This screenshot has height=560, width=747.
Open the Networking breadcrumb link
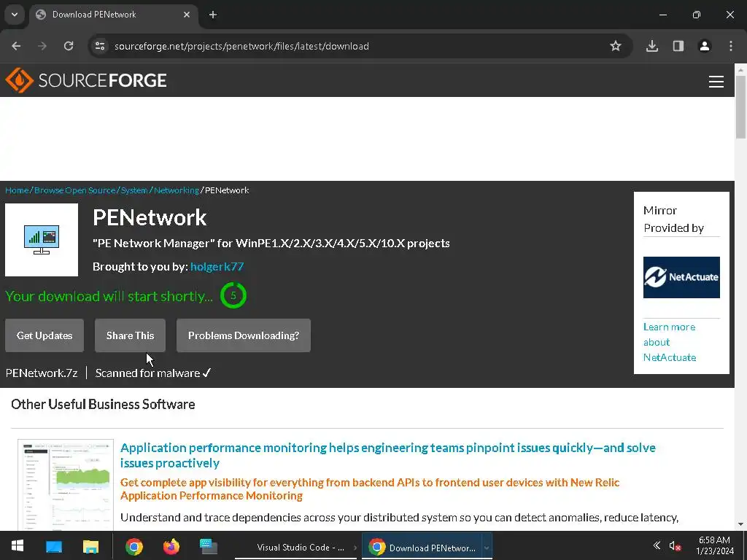[177, 190]
